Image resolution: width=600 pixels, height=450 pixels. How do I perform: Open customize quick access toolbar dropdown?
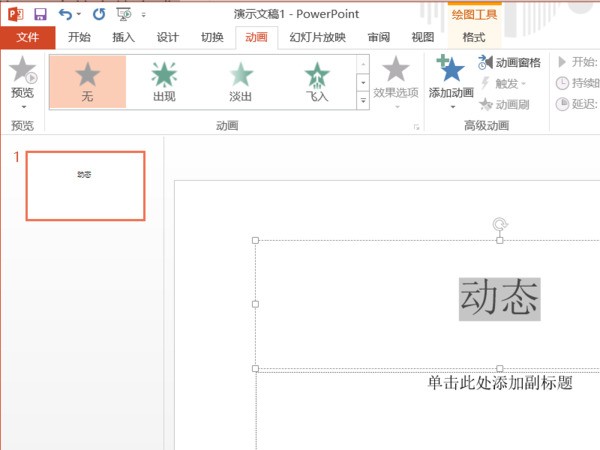click(144, 15)
